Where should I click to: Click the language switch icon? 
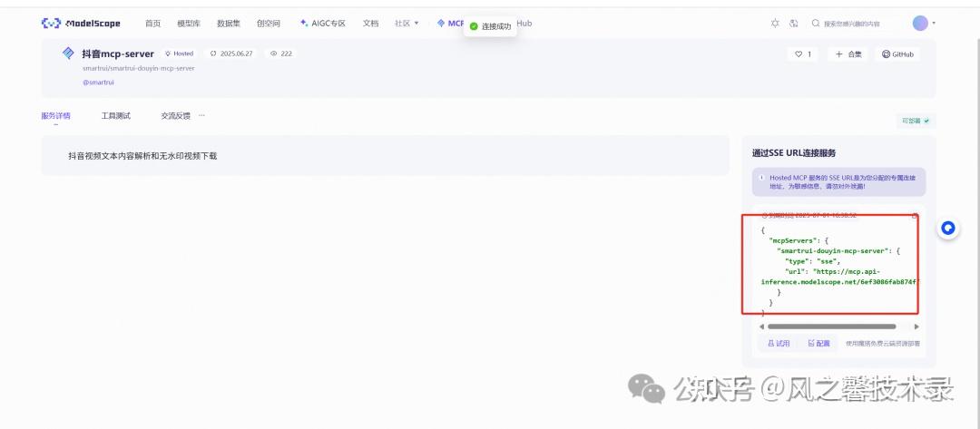794,24
